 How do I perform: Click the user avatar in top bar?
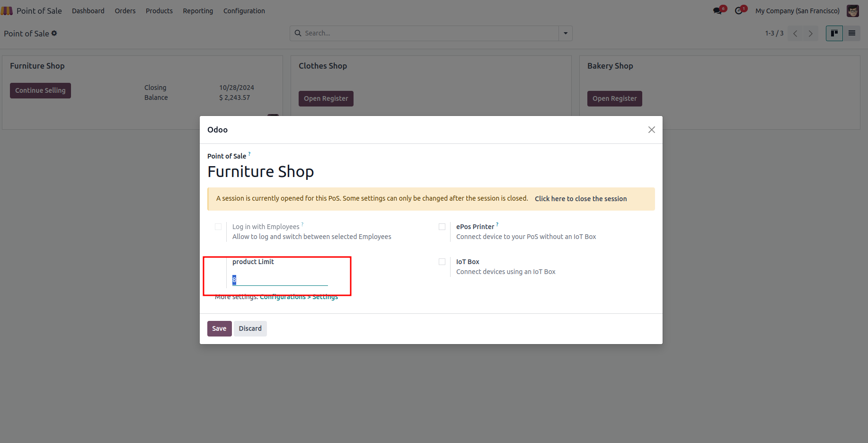pyautogui.click(x=852, y=10)
